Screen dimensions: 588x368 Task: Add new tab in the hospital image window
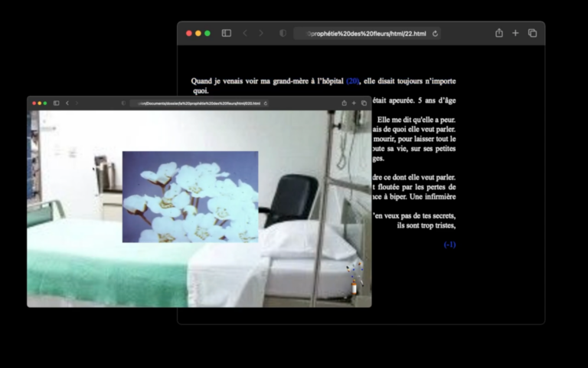(x=354, y=103)
